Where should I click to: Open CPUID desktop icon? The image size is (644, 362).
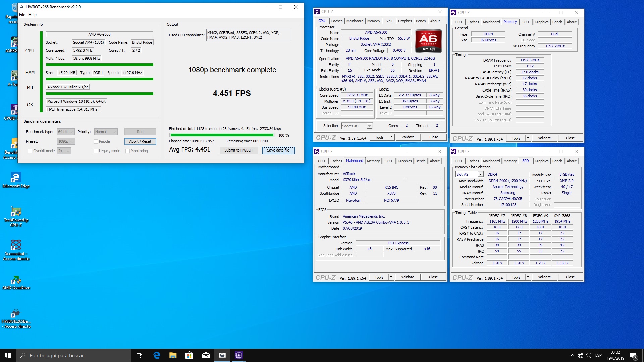[x=13, y=112]
